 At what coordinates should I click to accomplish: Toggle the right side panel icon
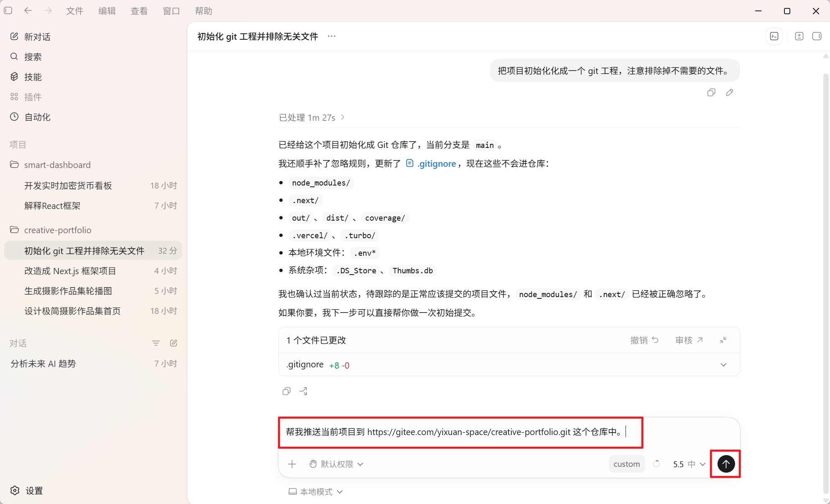point(817,36)
